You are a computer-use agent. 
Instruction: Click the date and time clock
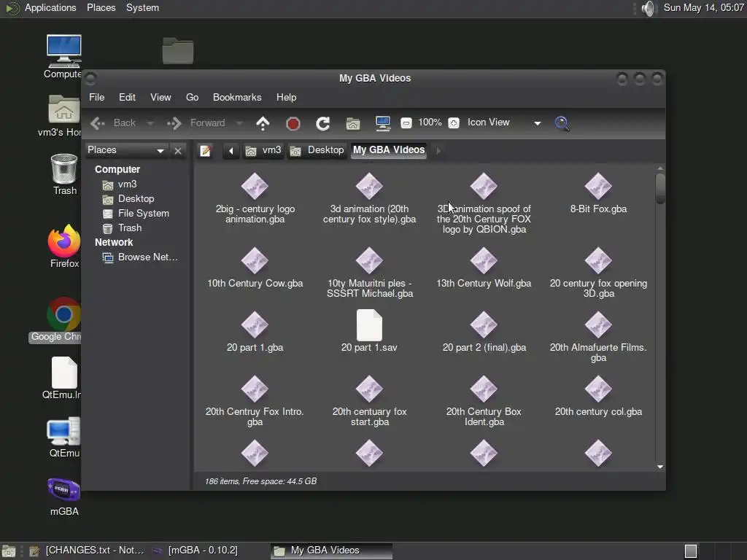(x=704, y=7)
